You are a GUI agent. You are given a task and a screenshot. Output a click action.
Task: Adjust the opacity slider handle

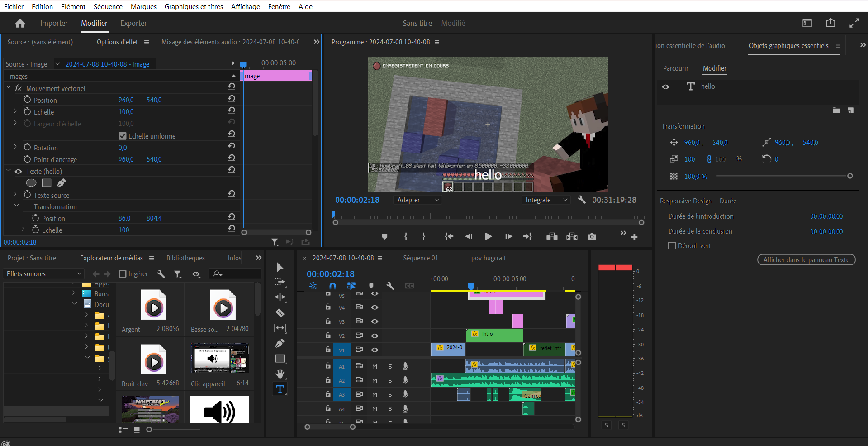[x=850, y=176]
